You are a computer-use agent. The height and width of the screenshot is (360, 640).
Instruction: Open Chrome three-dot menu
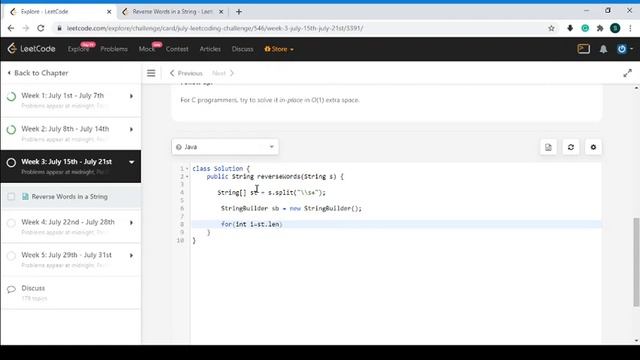[630, 28]
